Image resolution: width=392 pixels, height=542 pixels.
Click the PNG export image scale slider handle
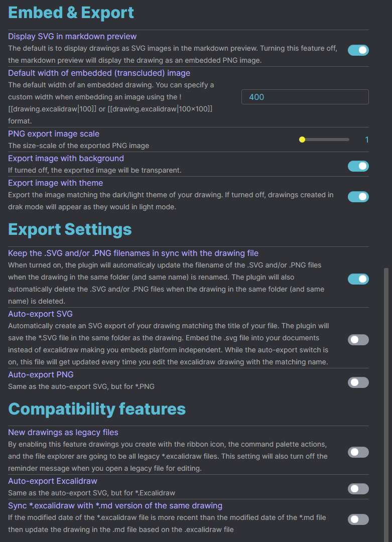click(x=302, y=140)
